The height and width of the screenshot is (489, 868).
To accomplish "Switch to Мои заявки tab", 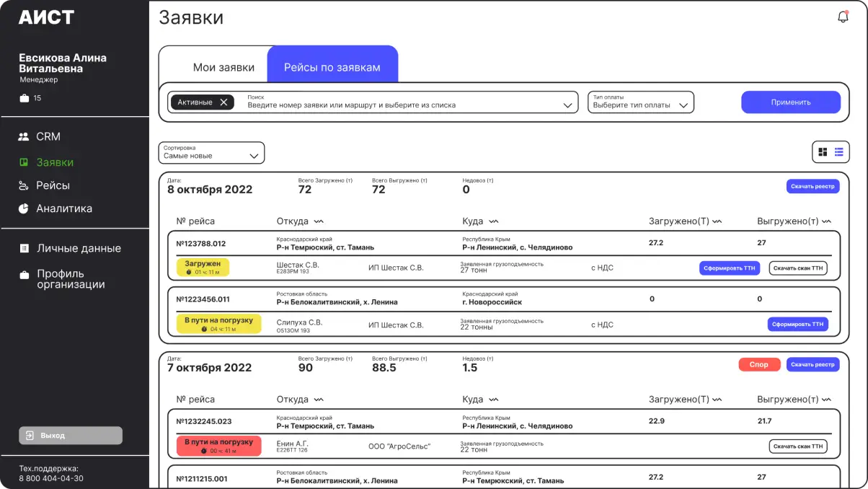I will pyautogui.click(x=223, y=67).
